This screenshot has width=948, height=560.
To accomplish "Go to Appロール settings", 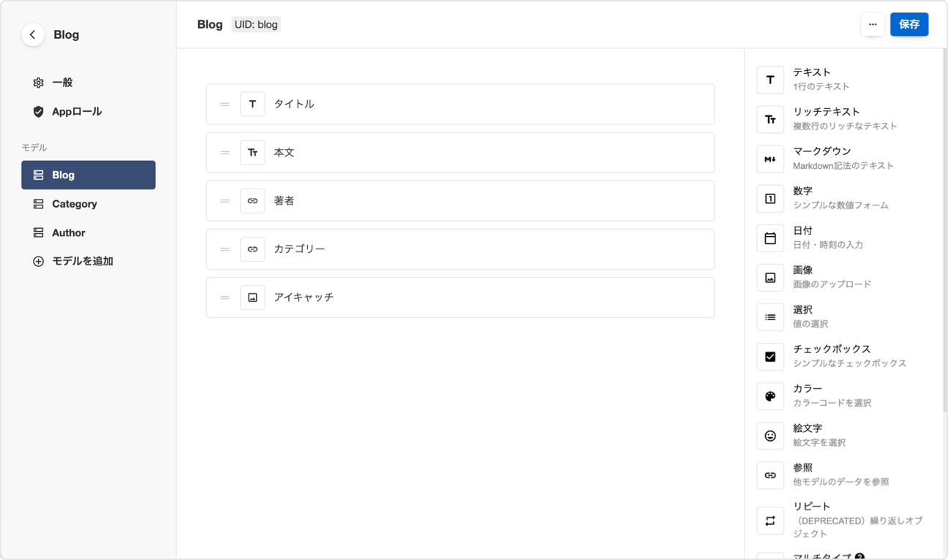I will (x=76, y=111).
